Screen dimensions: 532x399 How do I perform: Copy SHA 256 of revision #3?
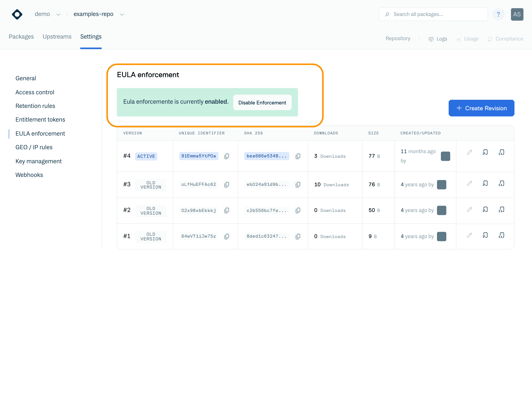point(298,184)
